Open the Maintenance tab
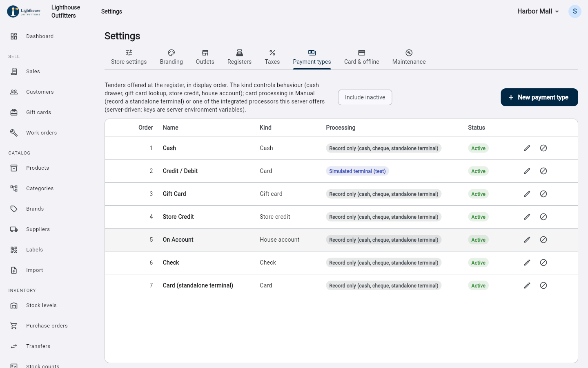This screenshot has height=368, width=588. (x=409, y=57)
